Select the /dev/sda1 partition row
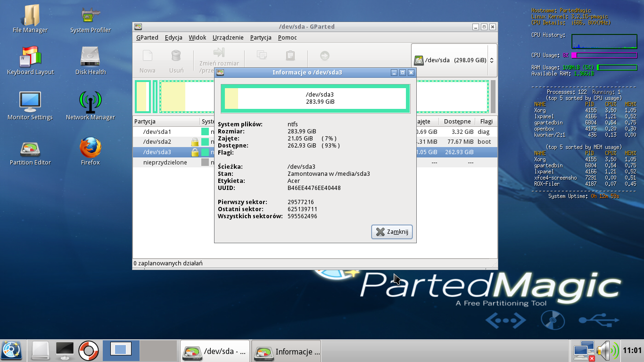This screenshot has height=362, width=644. (315, 132)
